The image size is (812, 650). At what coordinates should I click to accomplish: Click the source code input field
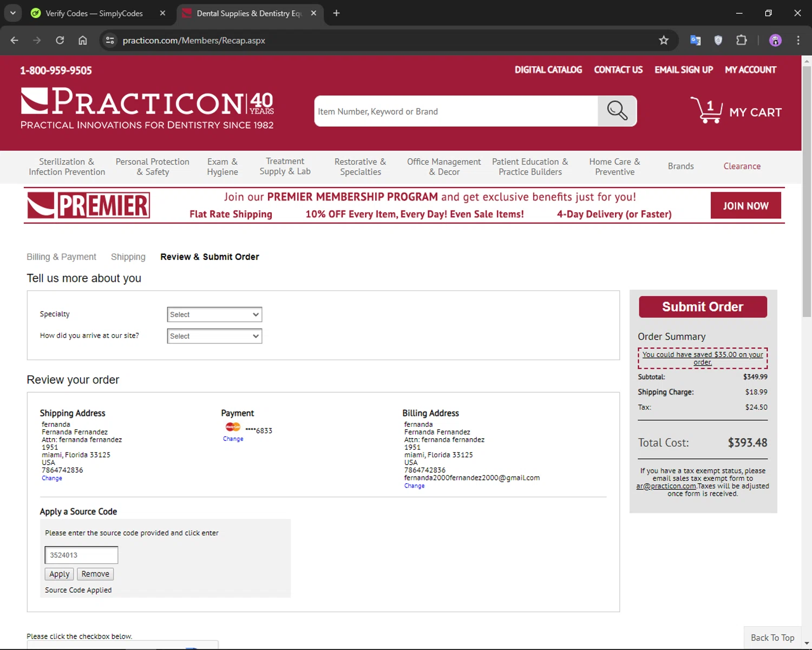tap(81, 555)
